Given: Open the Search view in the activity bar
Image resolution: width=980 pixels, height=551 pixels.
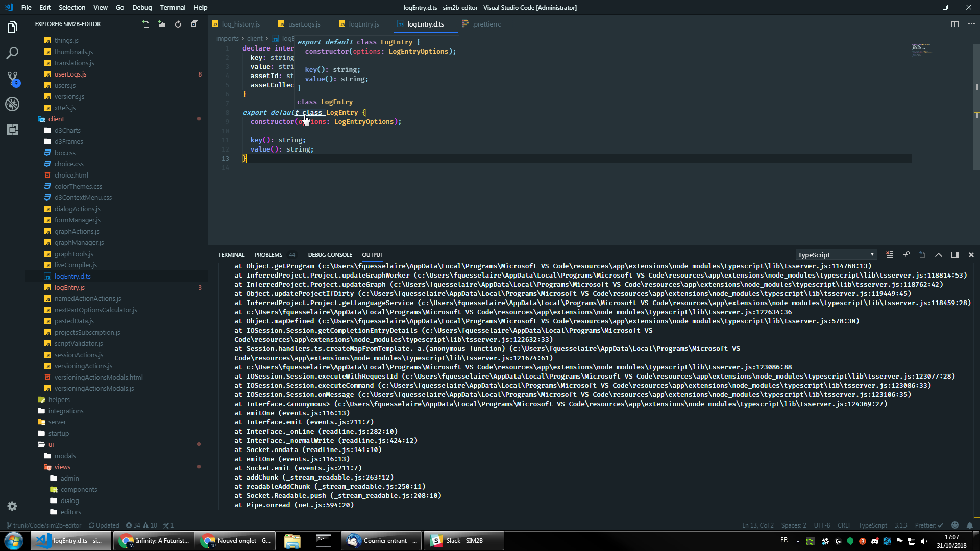Looking at the screenshot, I should [x=12, y=53].
